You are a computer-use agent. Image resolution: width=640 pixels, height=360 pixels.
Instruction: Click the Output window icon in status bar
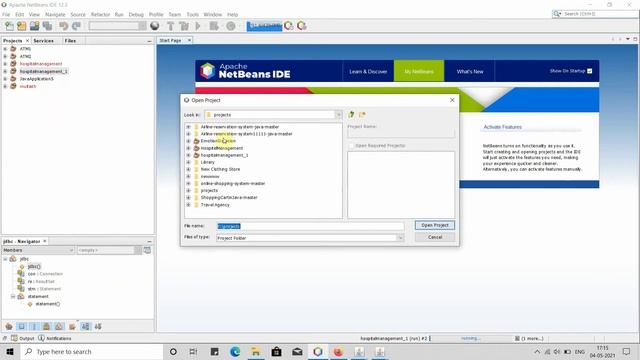coord(14,338)
